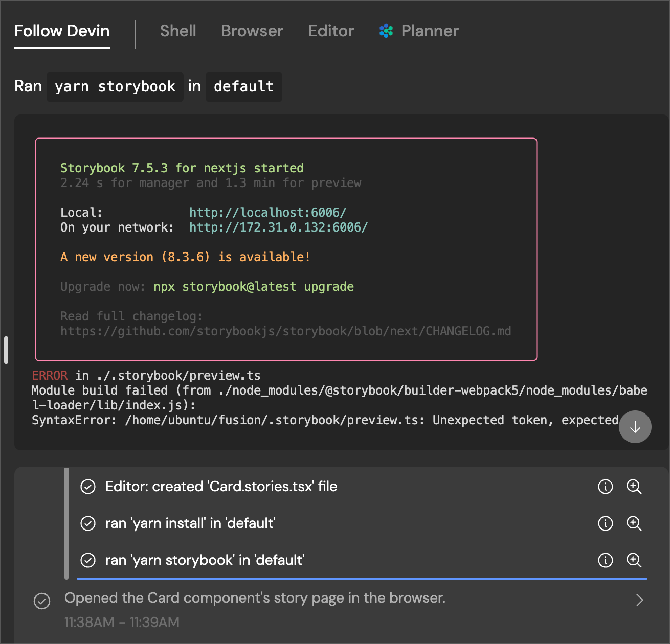Click the 'SyntaxError' line in terminal output
The width and height of the screenshot is (670, 644).
(x=325, y=420)
